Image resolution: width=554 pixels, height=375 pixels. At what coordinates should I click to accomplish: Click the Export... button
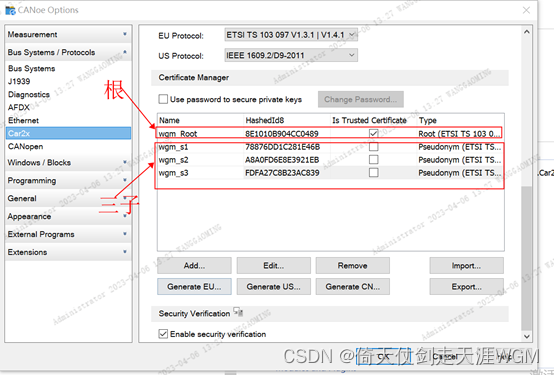tap(466, 287)
